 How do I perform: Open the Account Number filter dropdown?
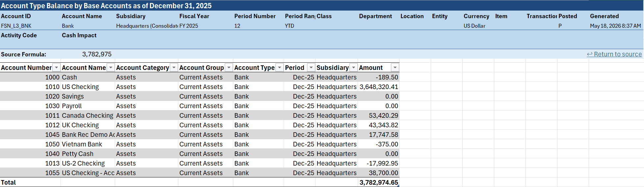[x=57, y=68]
